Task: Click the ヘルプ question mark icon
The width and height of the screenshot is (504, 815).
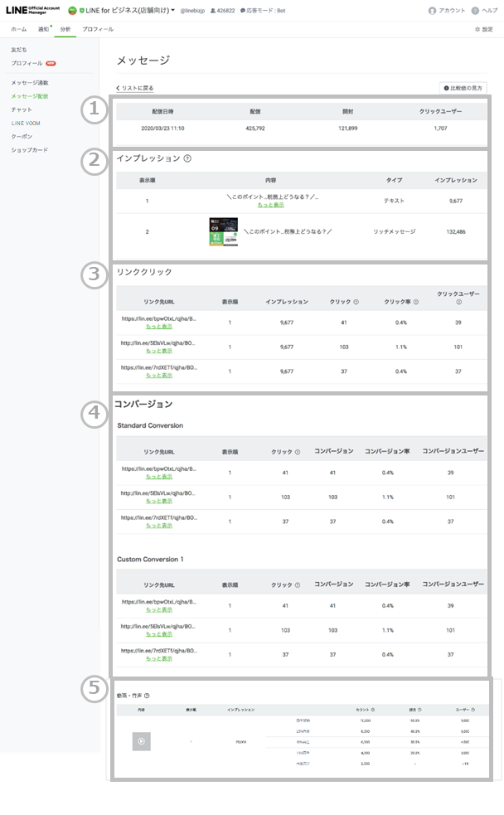Action: coord(475,11)
